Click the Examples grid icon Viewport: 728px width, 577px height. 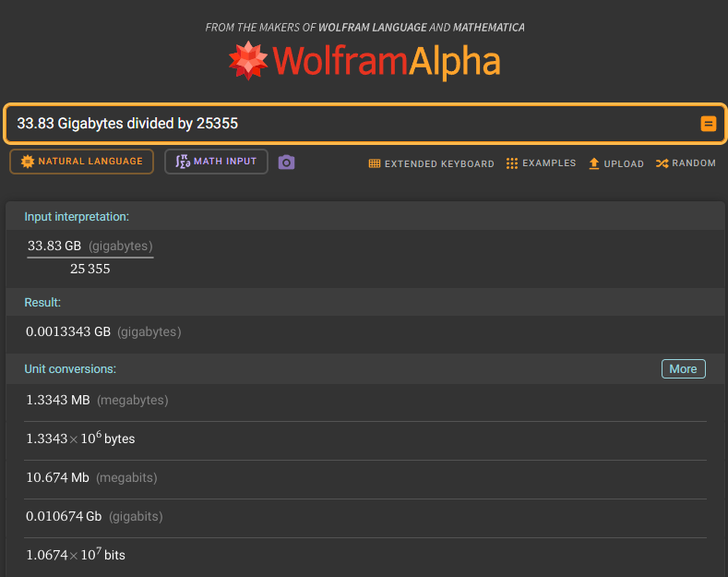click(x=512, y=163)
